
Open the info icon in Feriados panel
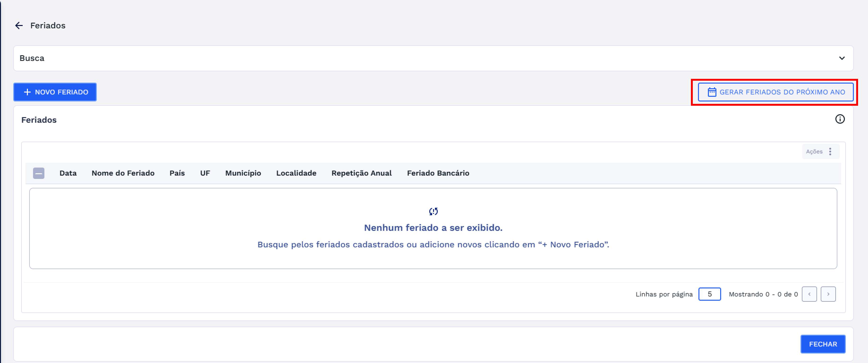(840, 119)
